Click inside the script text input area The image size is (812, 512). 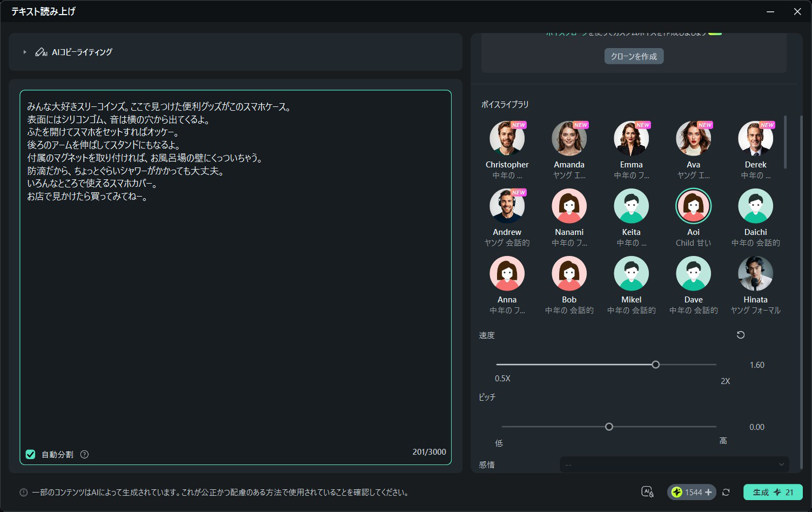click(x=236, y=270)
